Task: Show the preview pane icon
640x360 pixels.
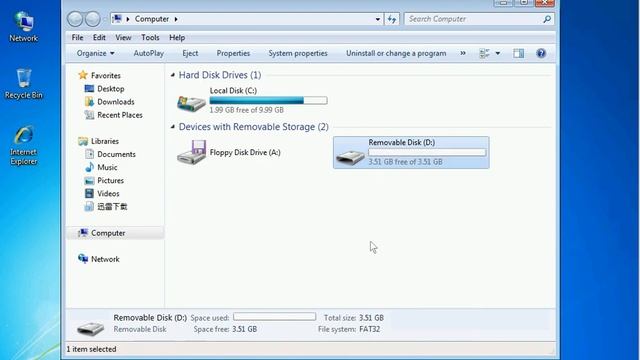Action: [x=518, y=53]
